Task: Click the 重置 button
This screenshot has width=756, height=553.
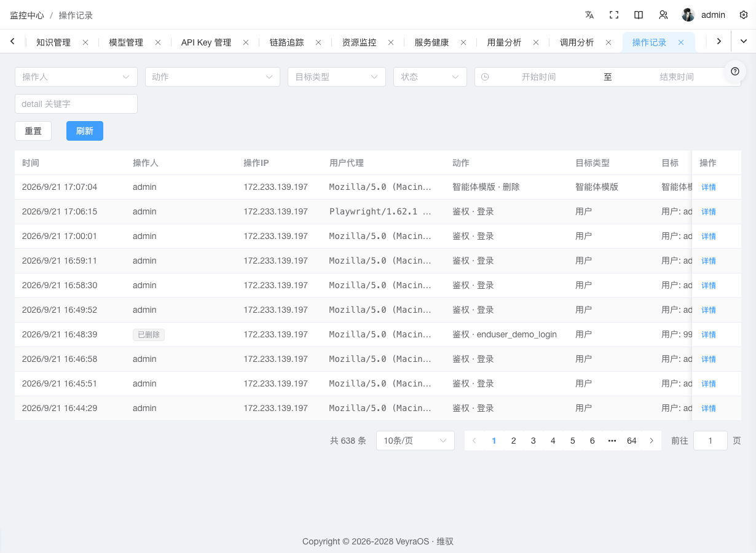Action: pyautogui.click(x=33, y=131)
